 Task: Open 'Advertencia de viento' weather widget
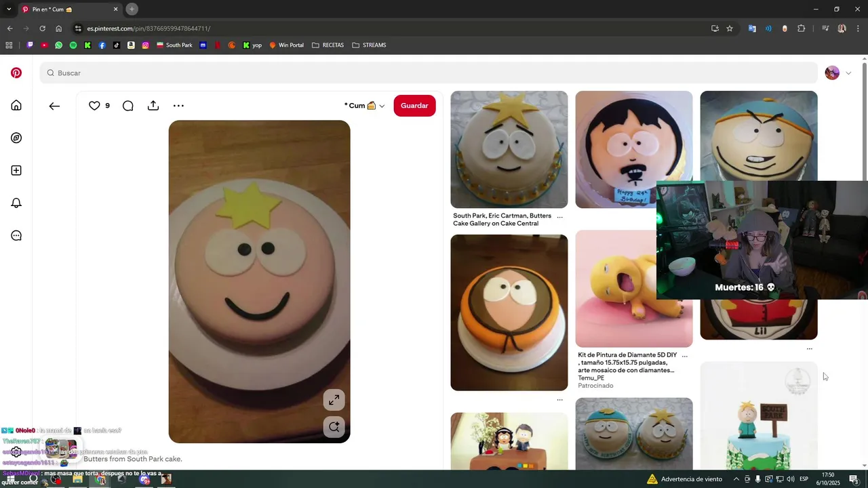coord(684,479)
